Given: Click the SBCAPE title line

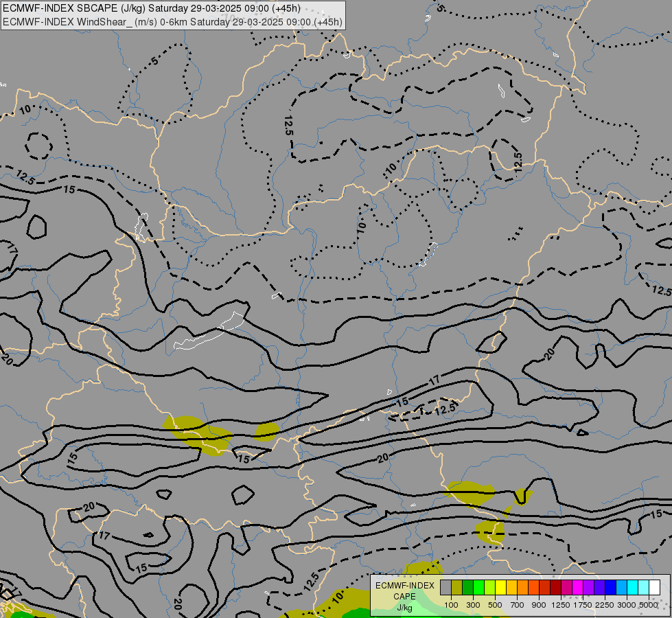Looking at the screenshot, I should 152,8.
